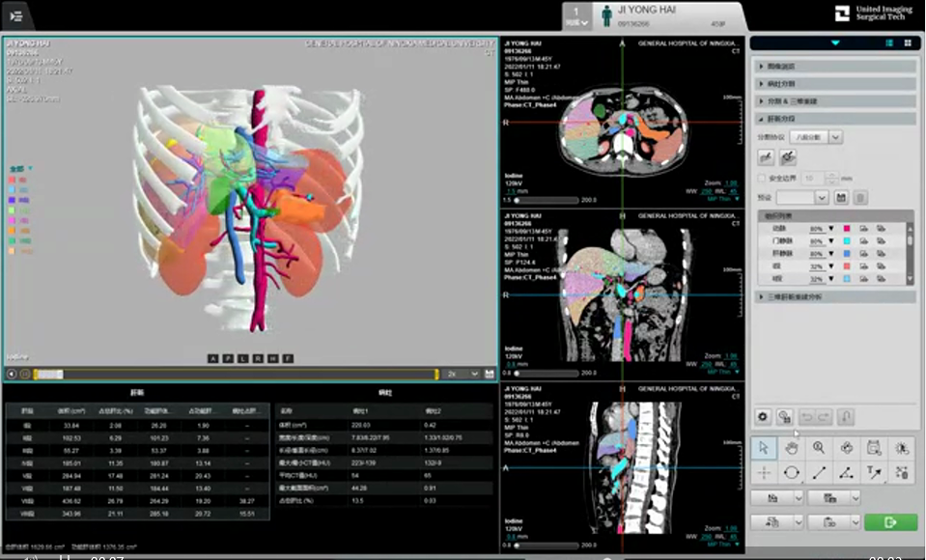Select the window level brightness tool
The height and width of the screenshot is (560, 926).
point(902,448)
